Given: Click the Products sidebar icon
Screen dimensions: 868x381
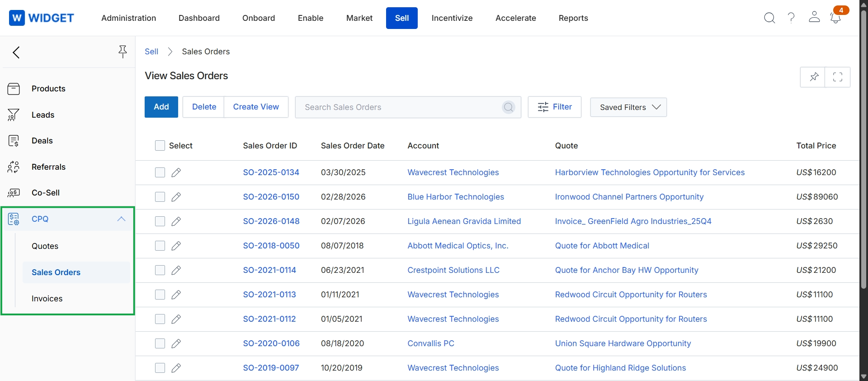Looking at the screenshot, I should pyautogui.click(x=14, y=89).
